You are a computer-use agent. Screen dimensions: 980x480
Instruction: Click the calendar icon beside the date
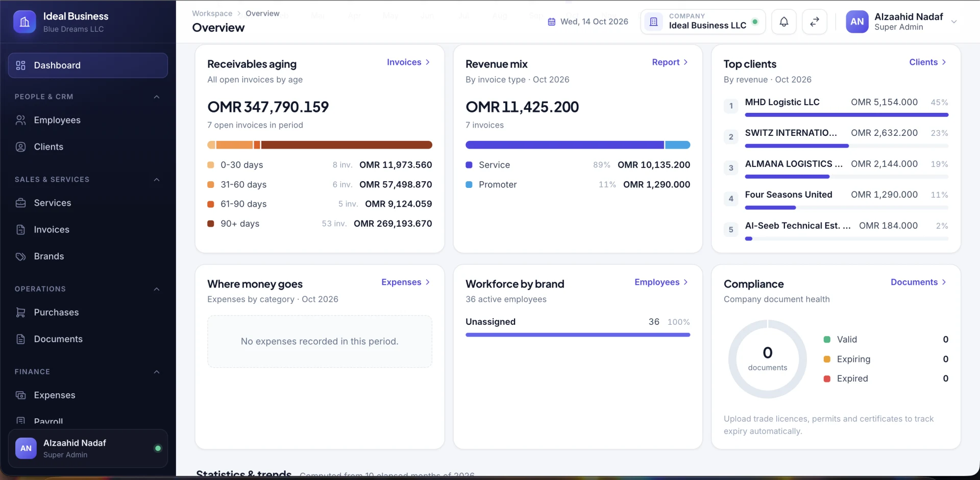pos(551,22)
